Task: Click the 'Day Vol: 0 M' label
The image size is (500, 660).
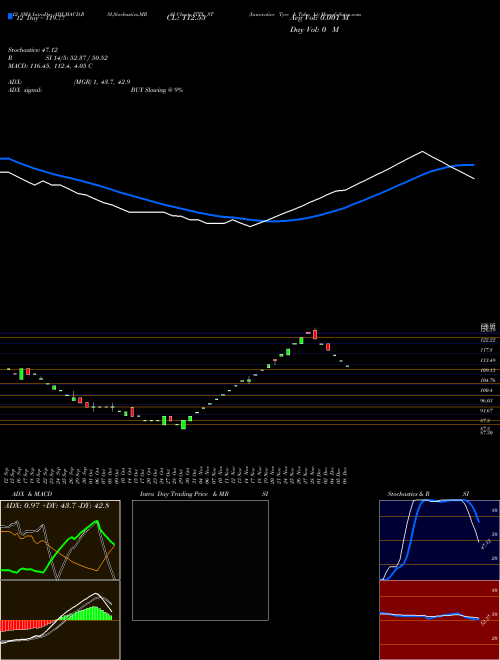Action: point(314,30)
